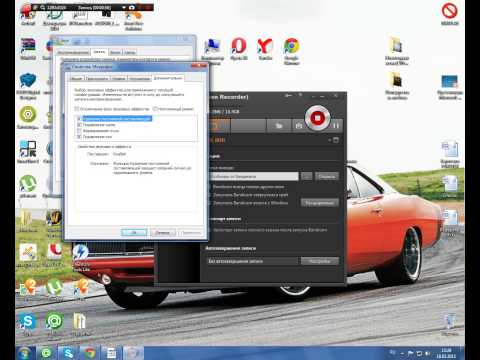Open the uTorrent desktop shortcut

(28, 187)
